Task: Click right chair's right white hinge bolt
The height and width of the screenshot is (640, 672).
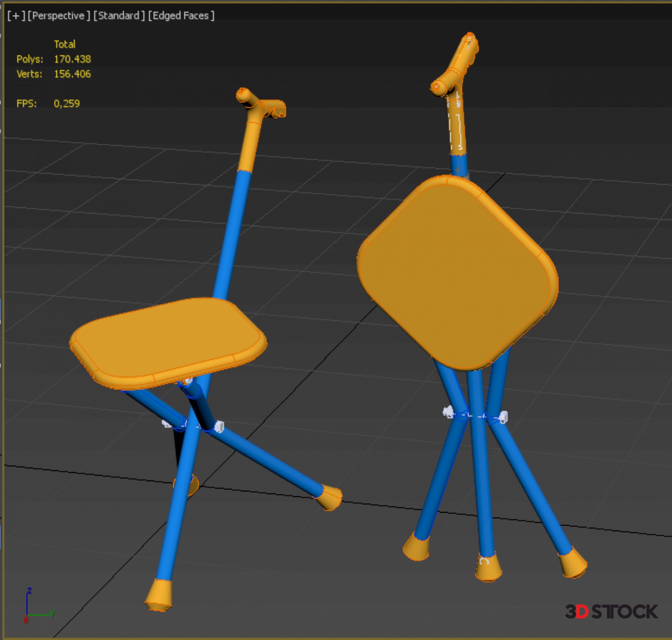Action: click(504, 417)
